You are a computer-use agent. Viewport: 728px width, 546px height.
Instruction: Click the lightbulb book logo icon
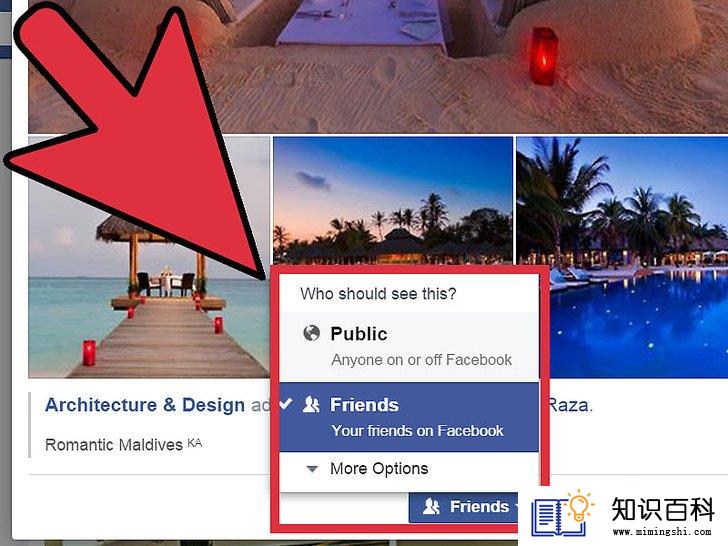point(563,513)
